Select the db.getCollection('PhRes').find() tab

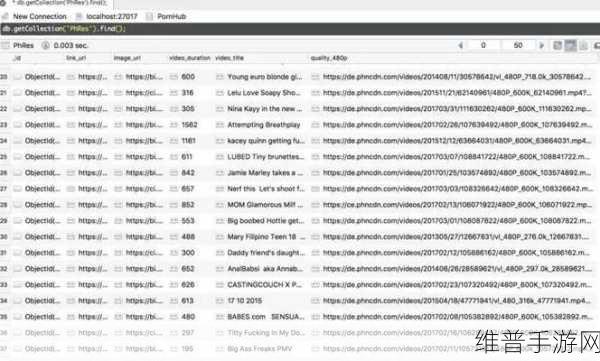[56, 3]
